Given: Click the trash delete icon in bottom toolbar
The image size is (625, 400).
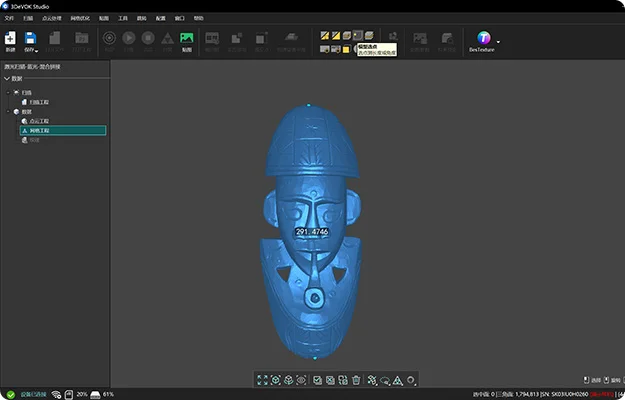Looking at the screenshot, I should [357, 380].
